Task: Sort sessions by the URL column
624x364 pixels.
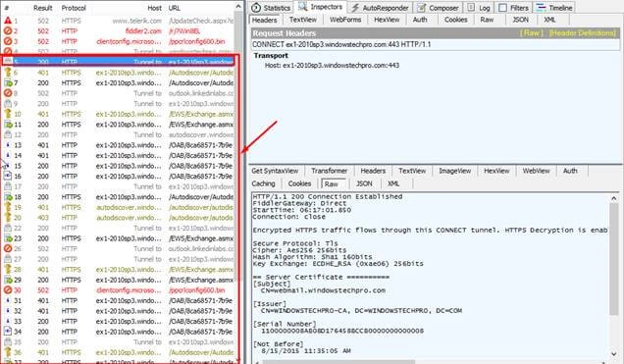Action: coord(175,8)
